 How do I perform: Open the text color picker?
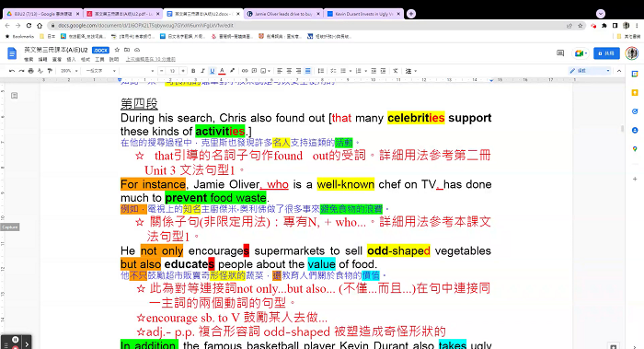pos(223,71)
